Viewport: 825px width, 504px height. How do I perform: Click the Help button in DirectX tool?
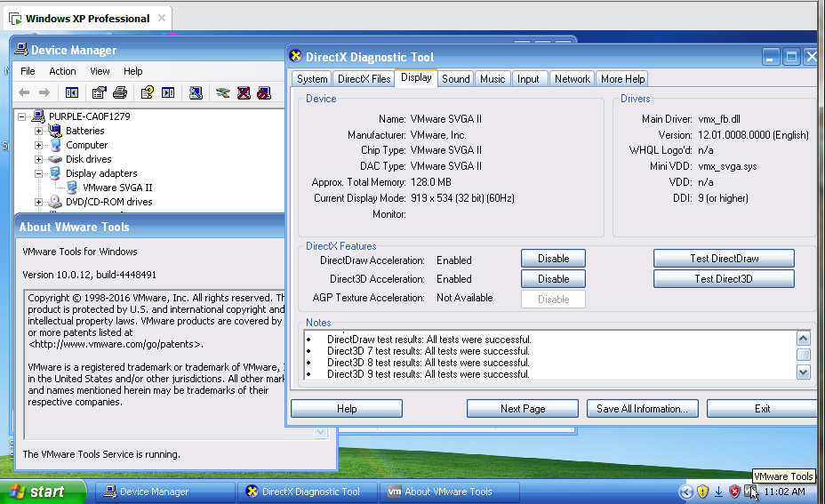click(x=347, y=409)
